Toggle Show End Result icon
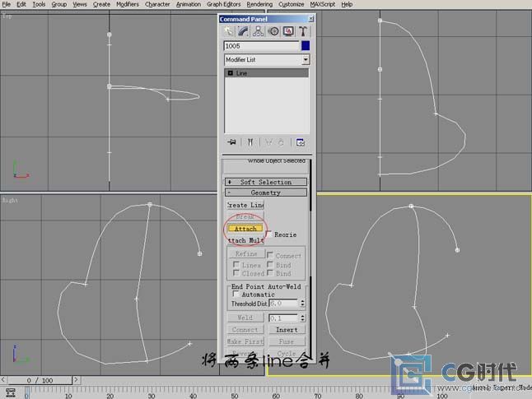 click(x=250, y=142)
